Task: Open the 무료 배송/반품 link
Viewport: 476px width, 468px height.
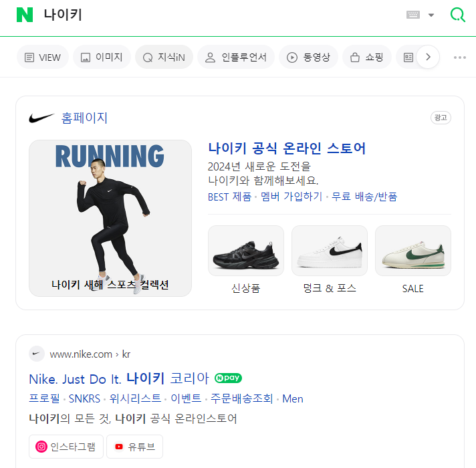Action: 364,197
